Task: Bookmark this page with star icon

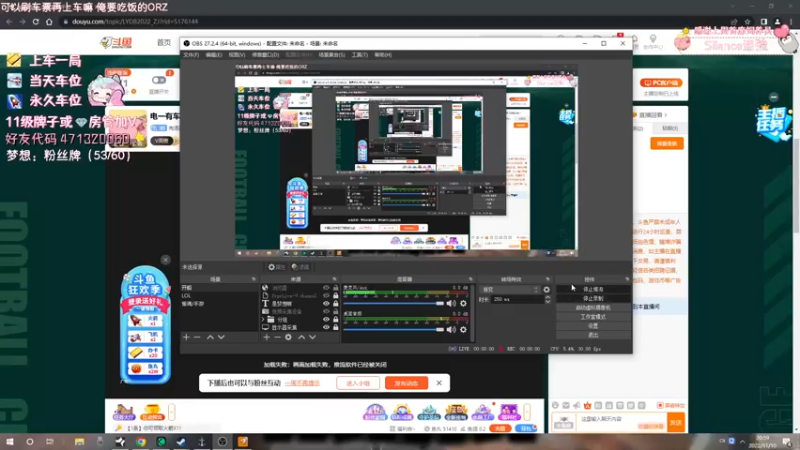Action: coord(747,22)
